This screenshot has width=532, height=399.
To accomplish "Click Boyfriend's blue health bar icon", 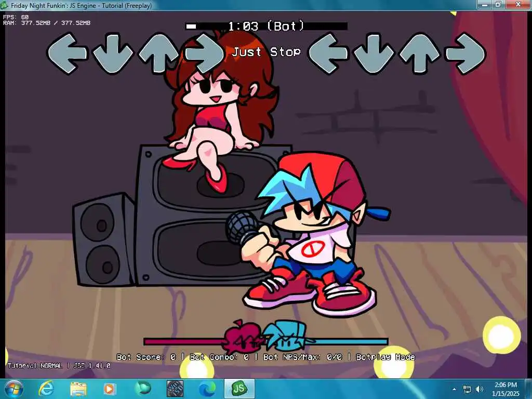I will coord(286,335).
